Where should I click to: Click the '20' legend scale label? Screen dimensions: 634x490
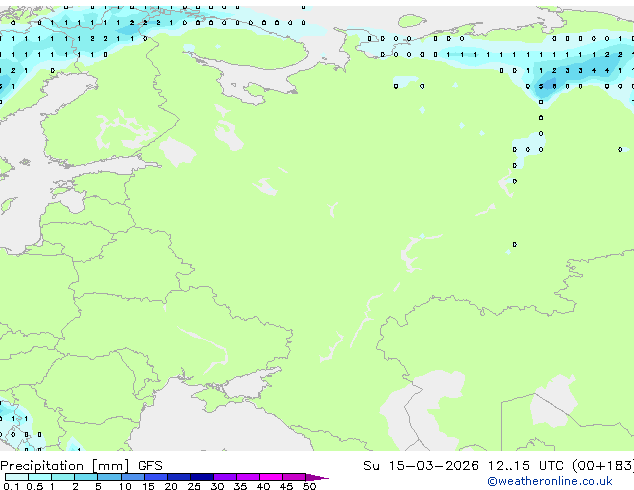pos(171,486)
